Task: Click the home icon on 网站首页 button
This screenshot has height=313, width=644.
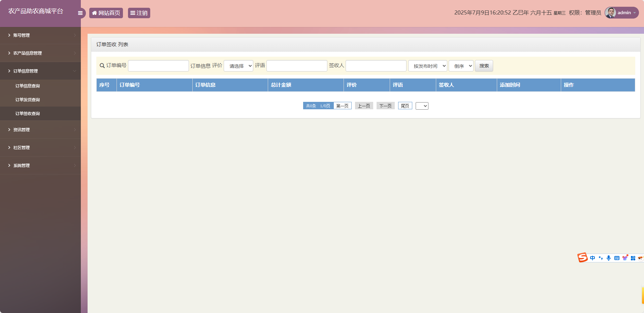Action: 94,13
